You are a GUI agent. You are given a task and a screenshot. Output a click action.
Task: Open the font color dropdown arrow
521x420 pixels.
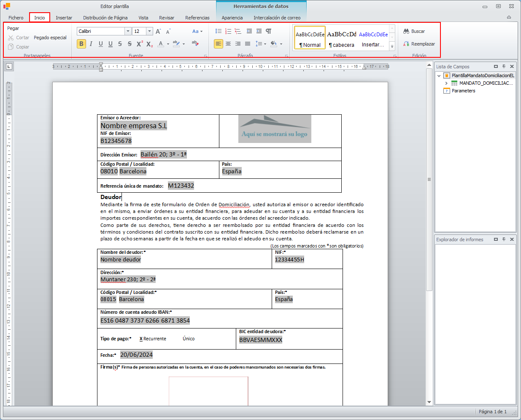point(168,44)
